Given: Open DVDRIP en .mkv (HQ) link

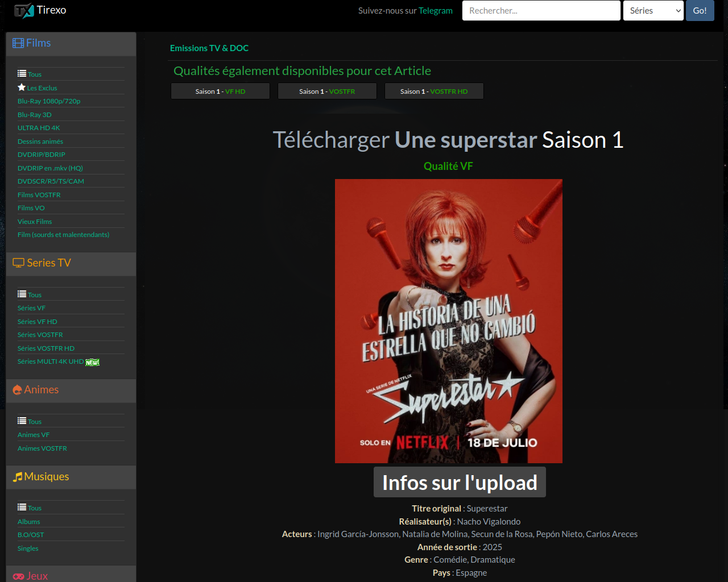Looking at the screenshot, I should 50,168.
